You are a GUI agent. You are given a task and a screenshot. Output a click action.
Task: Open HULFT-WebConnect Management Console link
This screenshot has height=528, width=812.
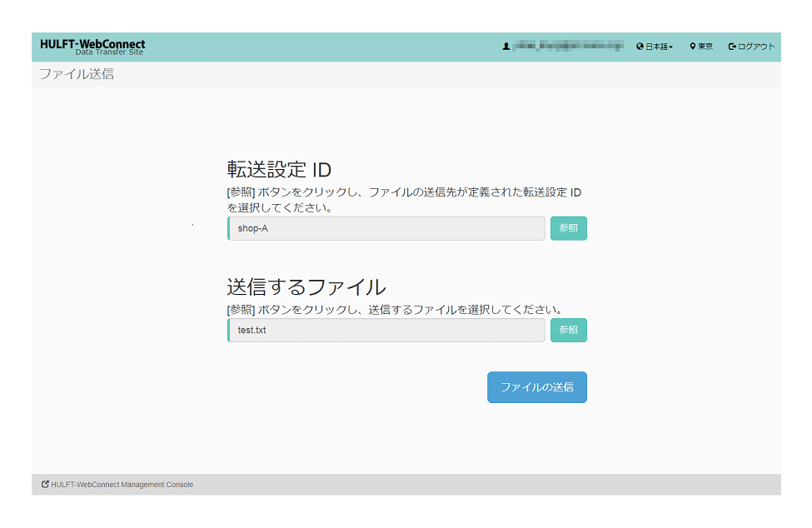(122, 485)
